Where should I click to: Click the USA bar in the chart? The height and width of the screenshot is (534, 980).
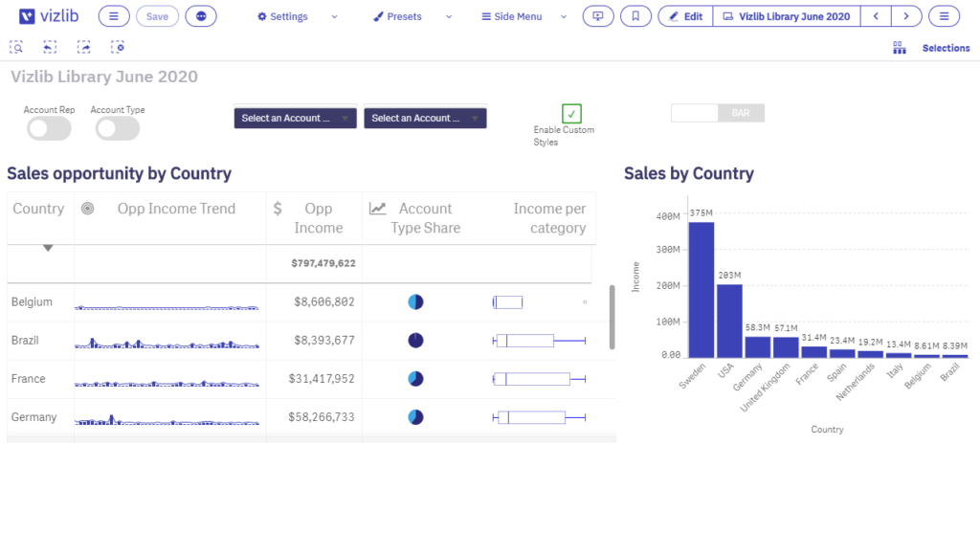click(729, 321)
